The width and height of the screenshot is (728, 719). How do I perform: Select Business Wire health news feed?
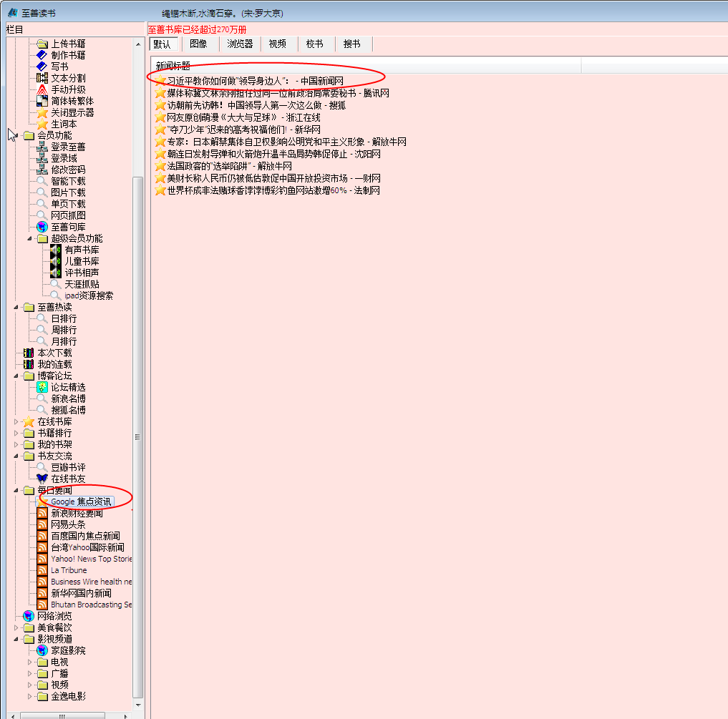point(91,582)
